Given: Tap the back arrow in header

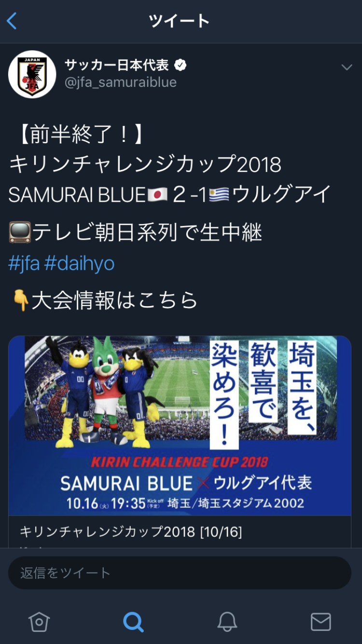Looking at the screenshot, I should 12,21.
